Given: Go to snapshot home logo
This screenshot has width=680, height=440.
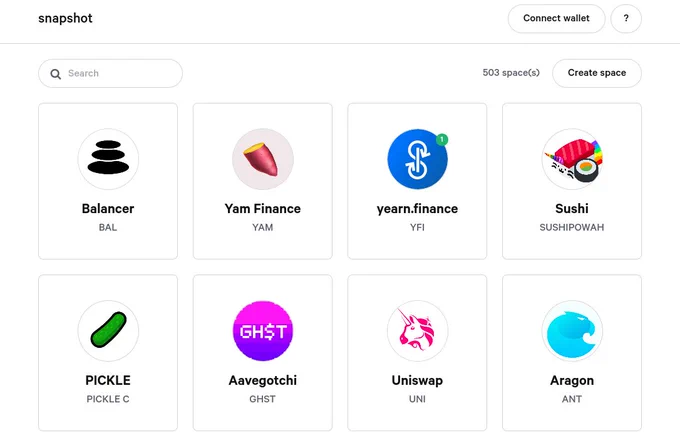Looking at the screenshot, I should (x=65, y=18).
